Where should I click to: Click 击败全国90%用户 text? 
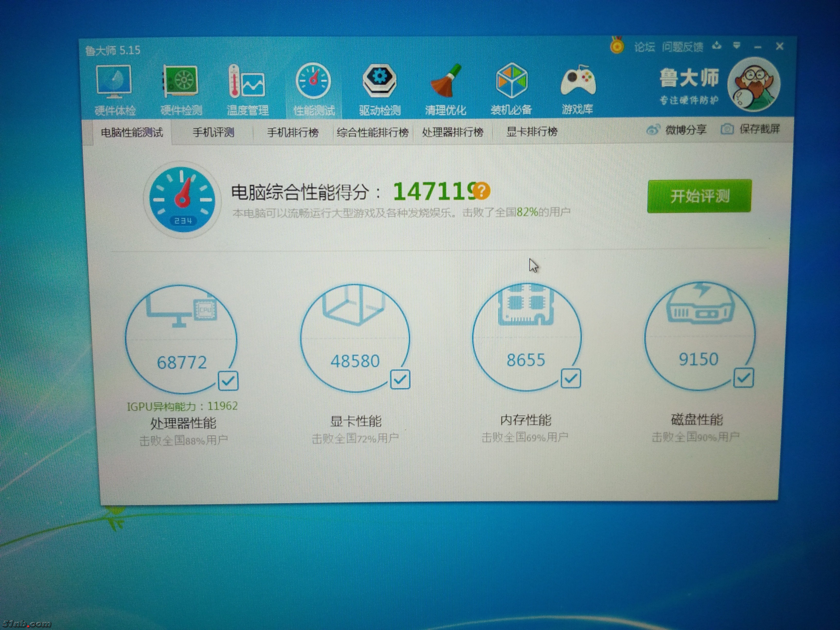pos(696,437)
